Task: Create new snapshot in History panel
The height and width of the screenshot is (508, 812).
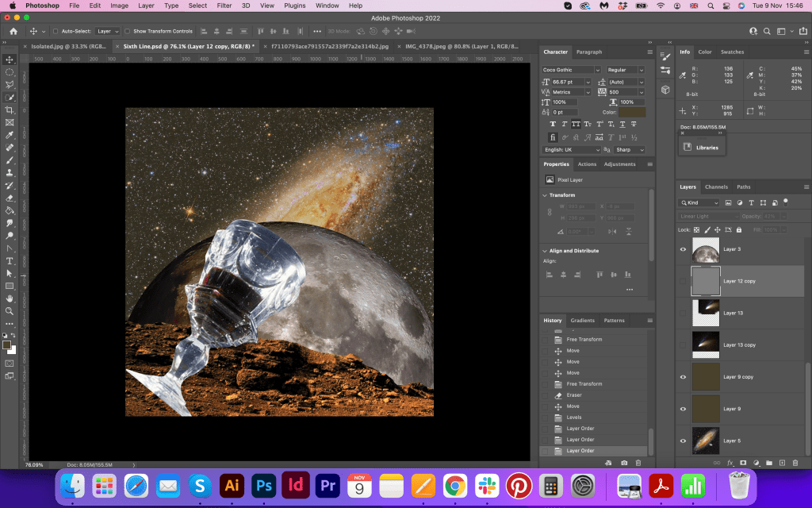Action: (625, 463)
